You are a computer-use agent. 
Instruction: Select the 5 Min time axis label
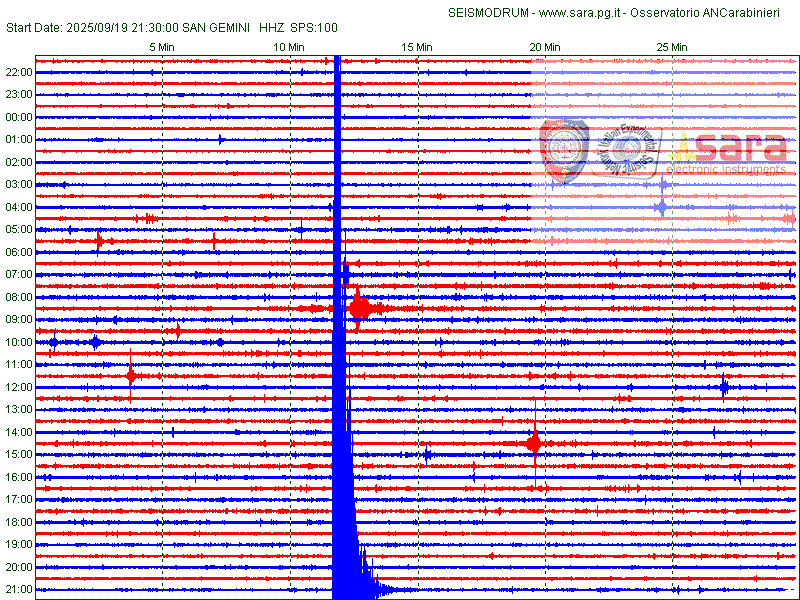(x=162, y=47)
